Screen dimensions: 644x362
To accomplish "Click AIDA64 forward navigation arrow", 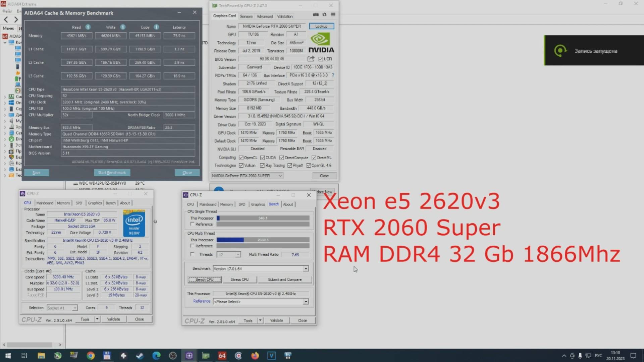I will pos(16,19).
